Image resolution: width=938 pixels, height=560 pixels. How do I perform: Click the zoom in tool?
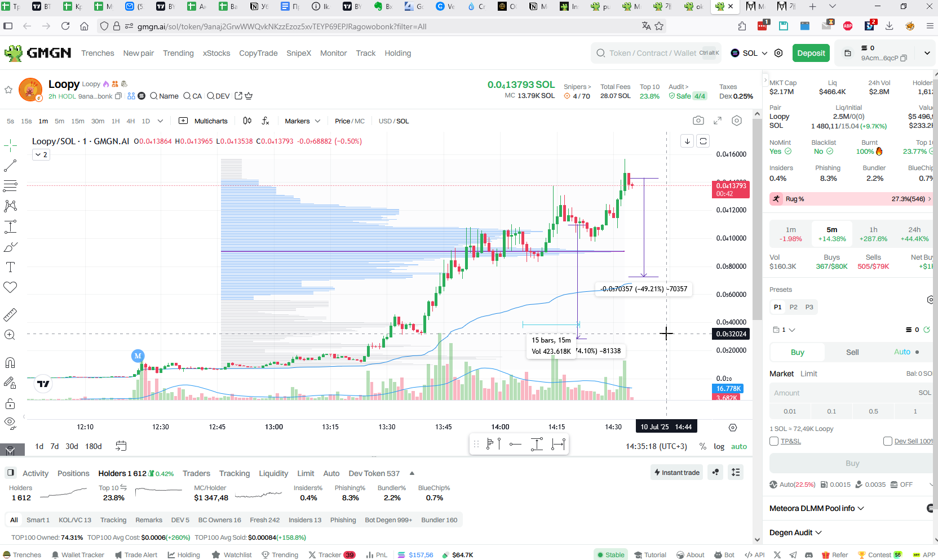coord(10,335)
